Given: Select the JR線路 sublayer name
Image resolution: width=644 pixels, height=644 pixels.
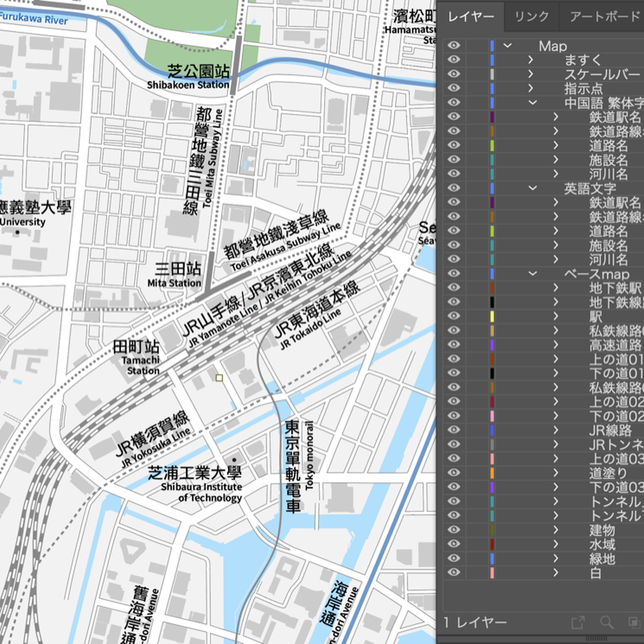Looking at the screenshot, I should click(610, 430).
